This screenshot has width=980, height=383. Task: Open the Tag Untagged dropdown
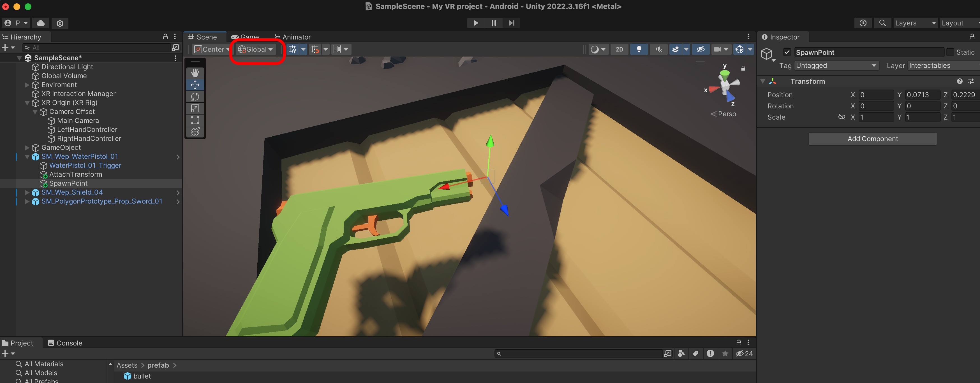pos(836,65)
